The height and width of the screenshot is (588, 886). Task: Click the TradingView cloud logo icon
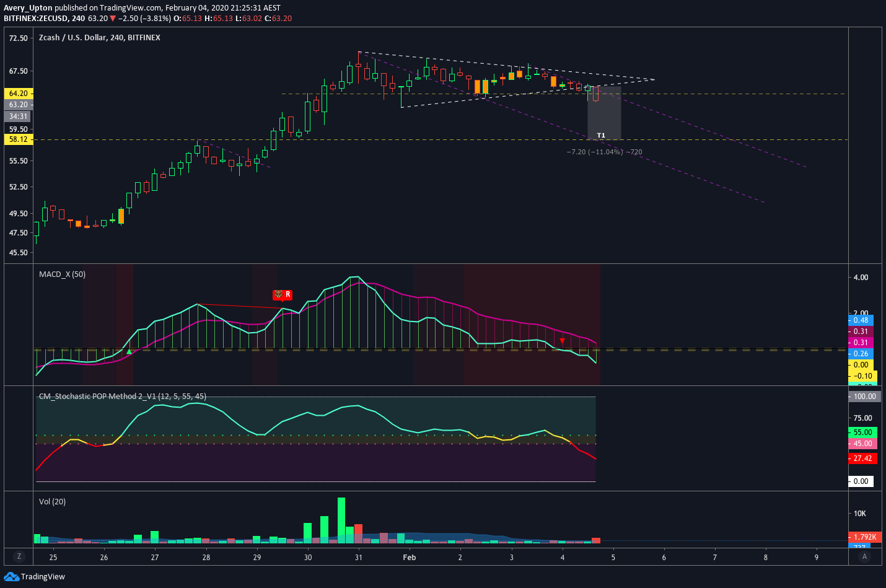click(x=11, y=576)
